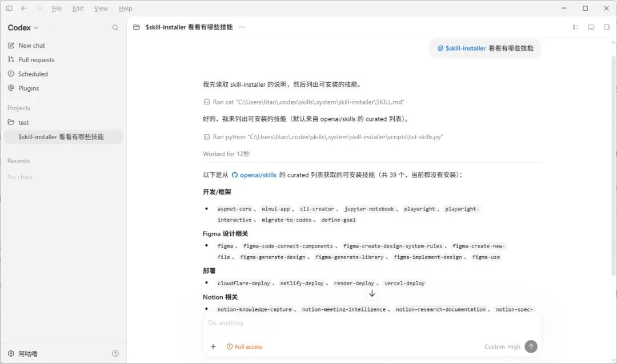Open settings gear at bottom left
617x364 pixels.
[11, 353]
